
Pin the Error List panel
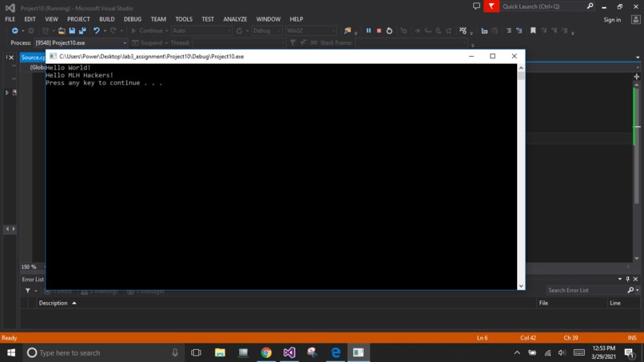pyautogui.click(x=627, y=280)
